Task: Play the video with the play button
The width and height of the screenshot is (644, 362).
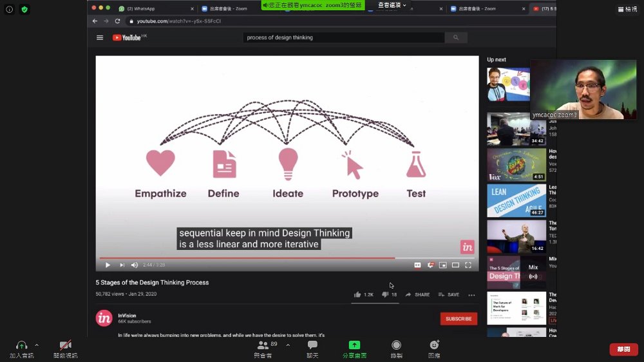Action: pyautogui.click(x=108, y=265)
